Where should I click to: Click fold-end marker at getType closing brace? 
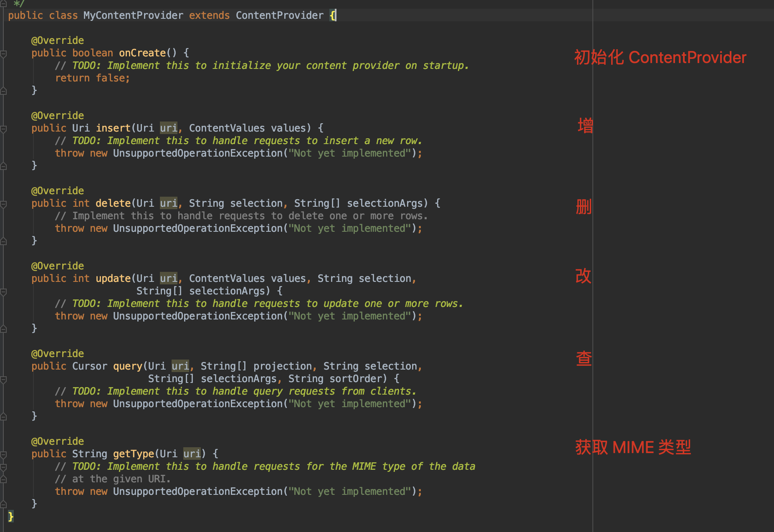[x=3, y=504]
